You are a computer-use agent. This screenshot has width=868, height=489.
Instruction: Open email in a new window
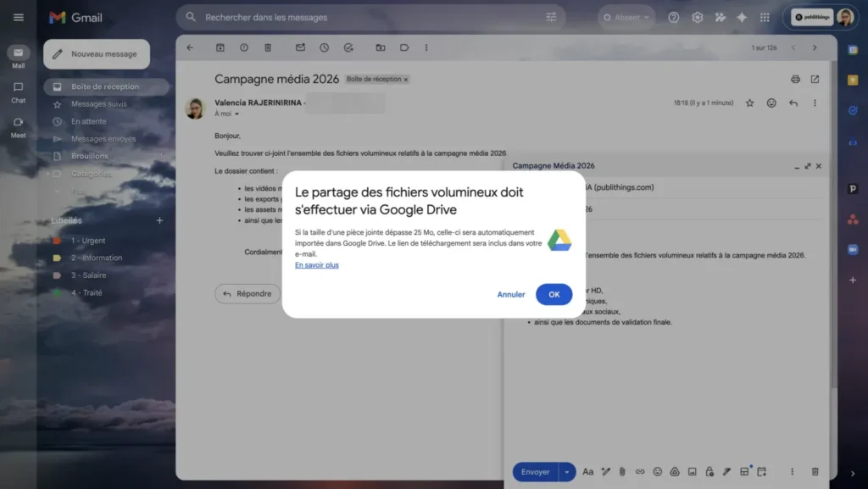pyautogui.click(x=815, y=79)
